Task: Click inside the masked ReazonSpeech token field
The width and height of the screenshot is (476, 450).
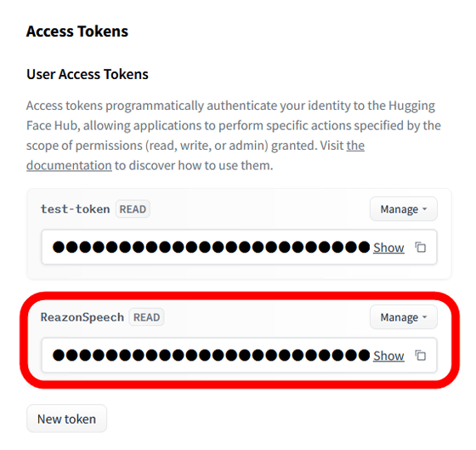Action: click(x=211, y=356)
